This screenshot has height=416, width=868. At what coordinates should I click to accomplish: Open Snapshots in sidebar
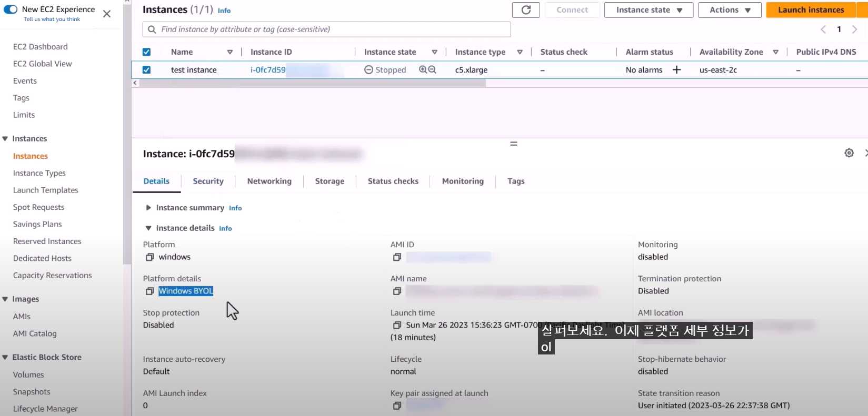(x=32, y=392)
